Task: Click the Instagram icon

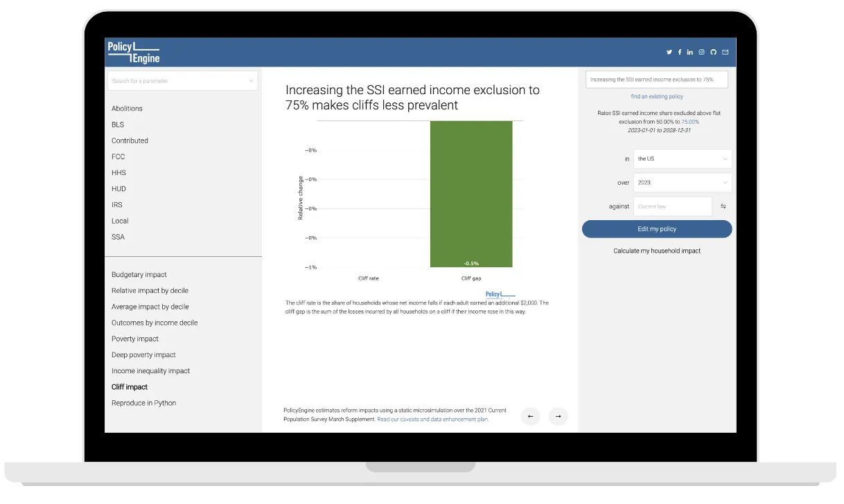Action: [x=701, y=52]
